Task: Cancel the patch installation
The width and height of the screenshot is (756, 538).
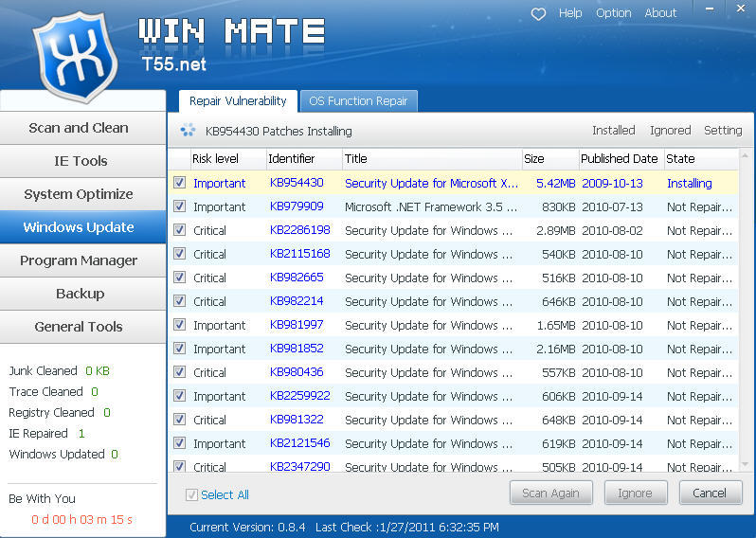Action: point(711,493)
